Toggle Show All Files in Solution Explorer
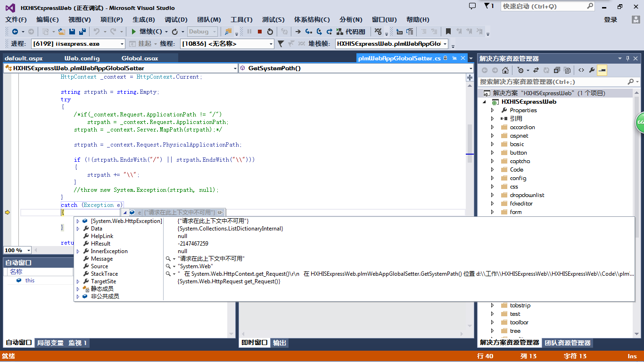644x362 pixels. point(567,70)
